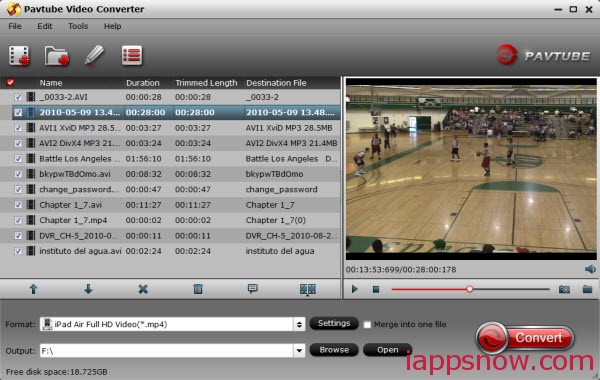Remove selected file with X icon
600x380 pixels.
pos(143,289)
